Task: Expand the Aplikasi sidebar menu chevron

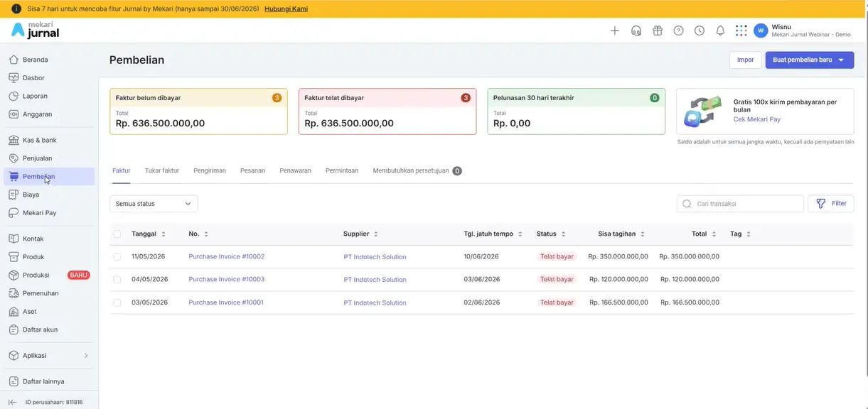Action: coord(86,355)
